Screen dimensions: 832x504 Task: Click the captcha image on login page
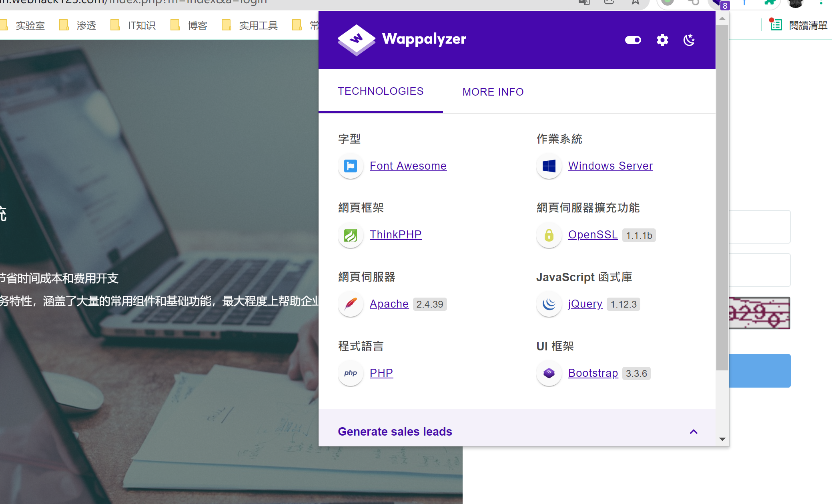[760, 313]
